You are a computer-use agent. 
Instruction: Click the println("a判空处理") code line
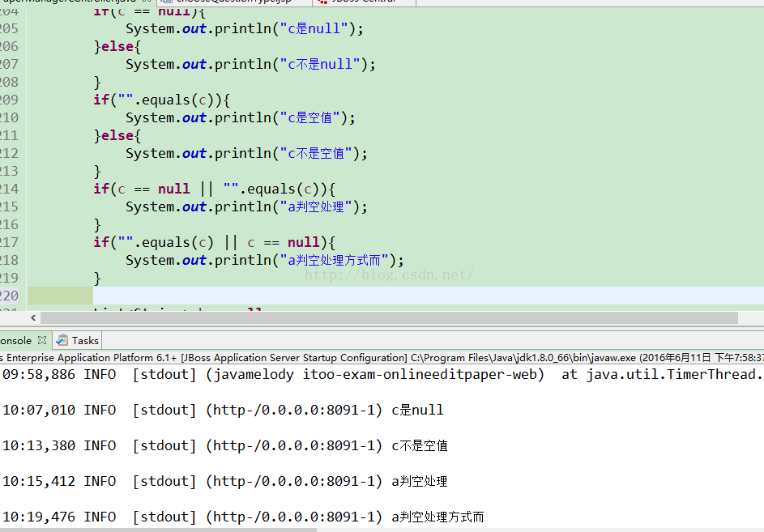coord(246,207)
